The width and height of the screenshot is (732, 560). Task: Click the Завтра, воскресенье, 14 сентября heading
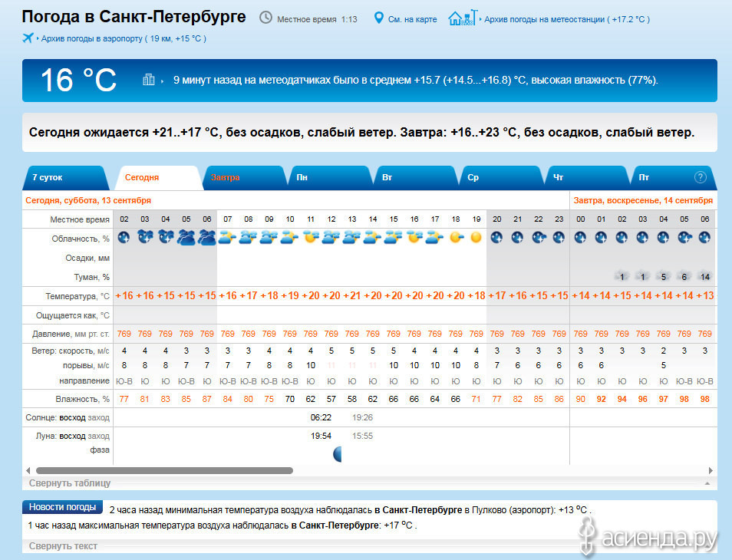tap(643, 201)
